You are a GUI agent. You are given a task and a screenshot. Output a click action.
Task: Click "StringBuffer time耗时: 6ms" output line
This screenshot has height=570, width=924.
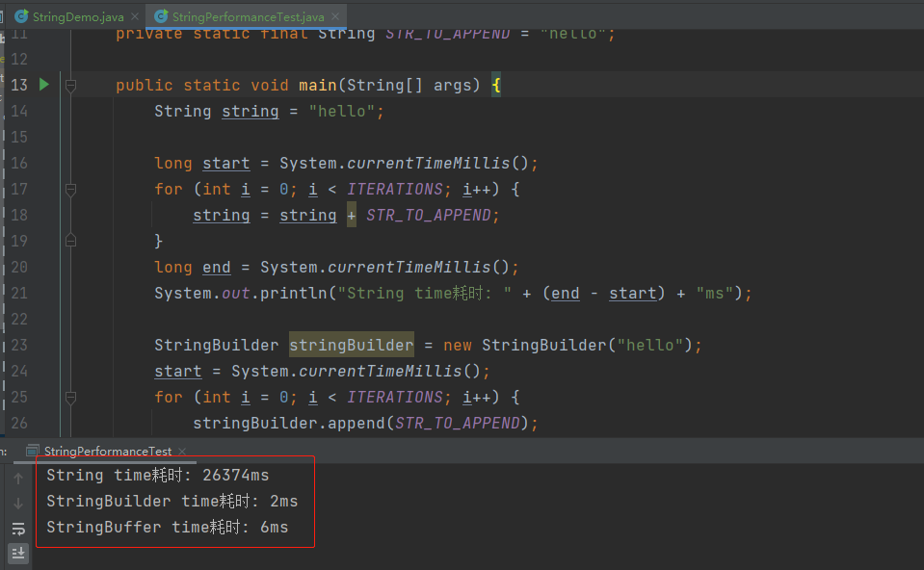pyautogui.click(x=168, y=527)
